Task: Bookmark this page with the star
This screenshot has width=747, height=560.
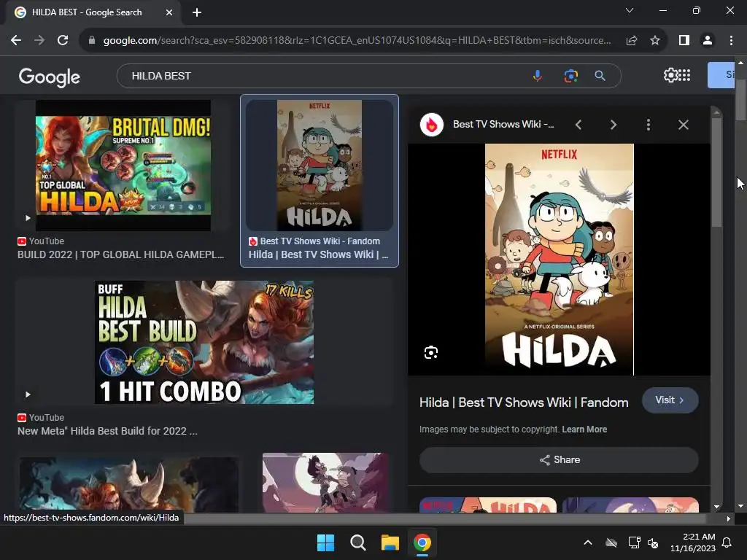Action: (x=655, y=41)
